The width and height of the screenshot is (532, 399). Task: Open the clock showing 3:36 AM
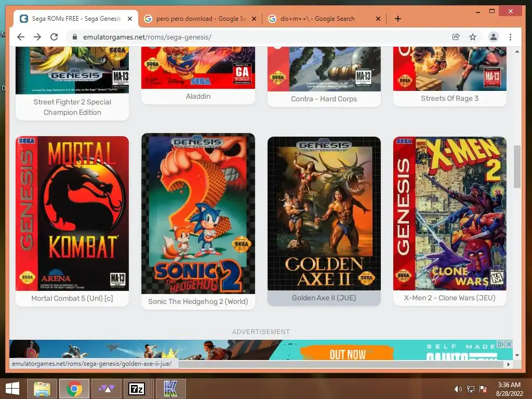click(x=509, y=389)
